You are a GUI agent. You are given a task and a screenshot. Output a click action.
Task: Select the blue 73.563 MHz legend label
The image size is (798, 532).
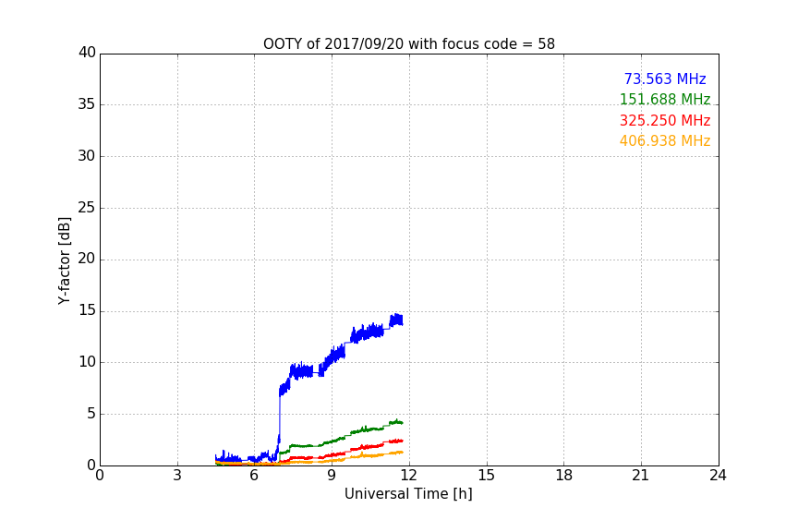pyautogui.click(x=665, y=79)
